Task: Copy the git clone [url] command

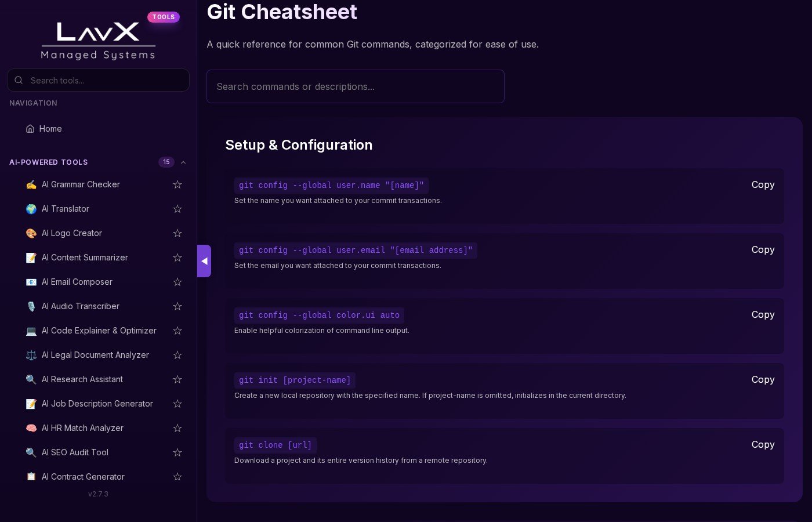Action: [x=763, y=444]
